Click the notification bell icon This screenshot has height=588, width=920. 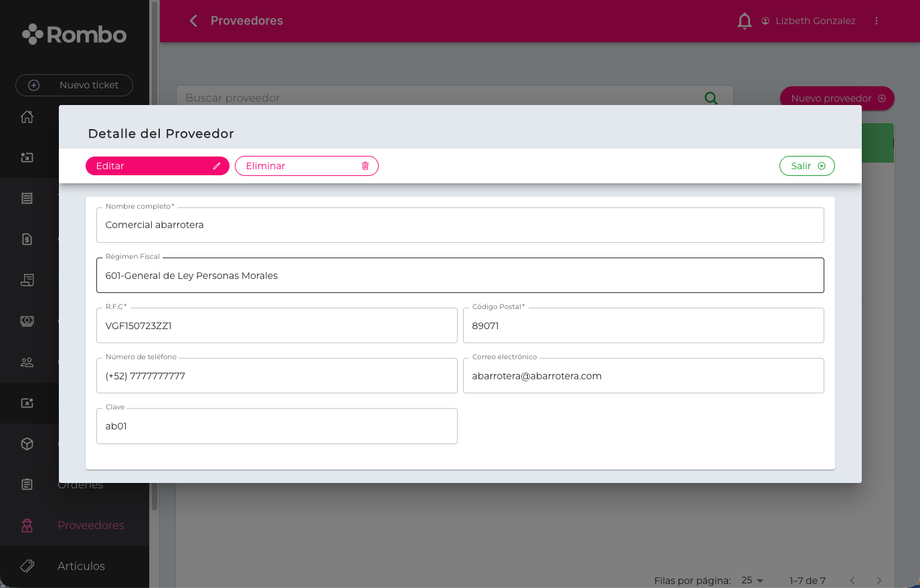click(x=744, y=21)
